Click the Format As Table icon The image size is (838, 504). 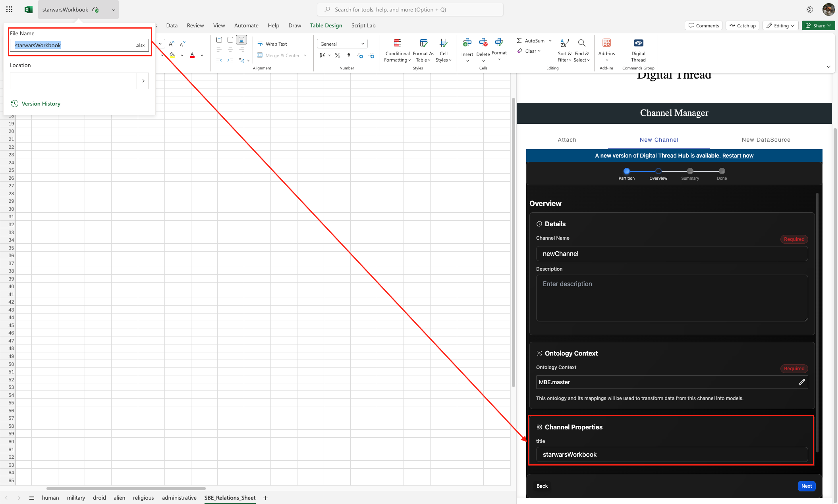pos(423,43)
